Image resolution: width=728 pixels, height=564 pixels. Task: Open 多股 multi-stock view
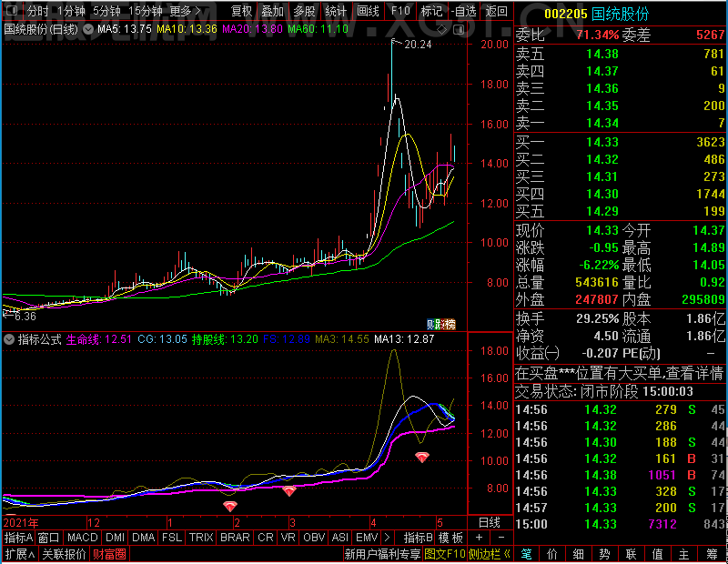(305, 11)
